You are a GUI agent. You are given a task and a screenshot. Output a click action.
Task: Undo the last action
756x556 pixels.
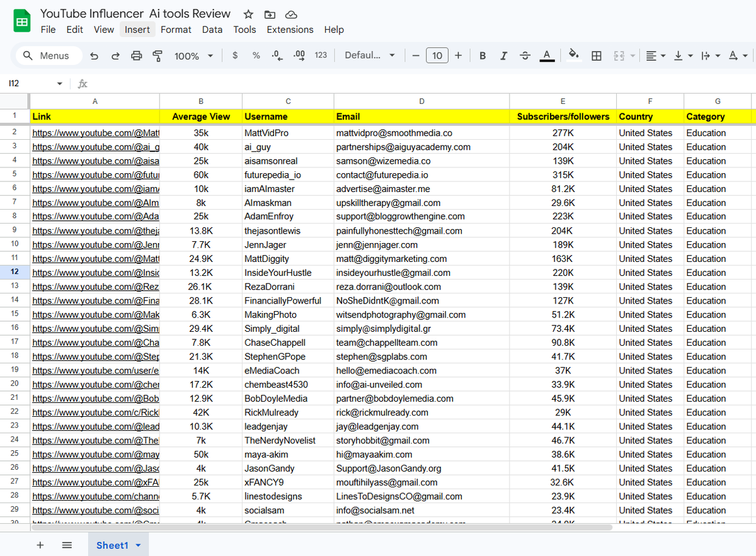point(94,55)
